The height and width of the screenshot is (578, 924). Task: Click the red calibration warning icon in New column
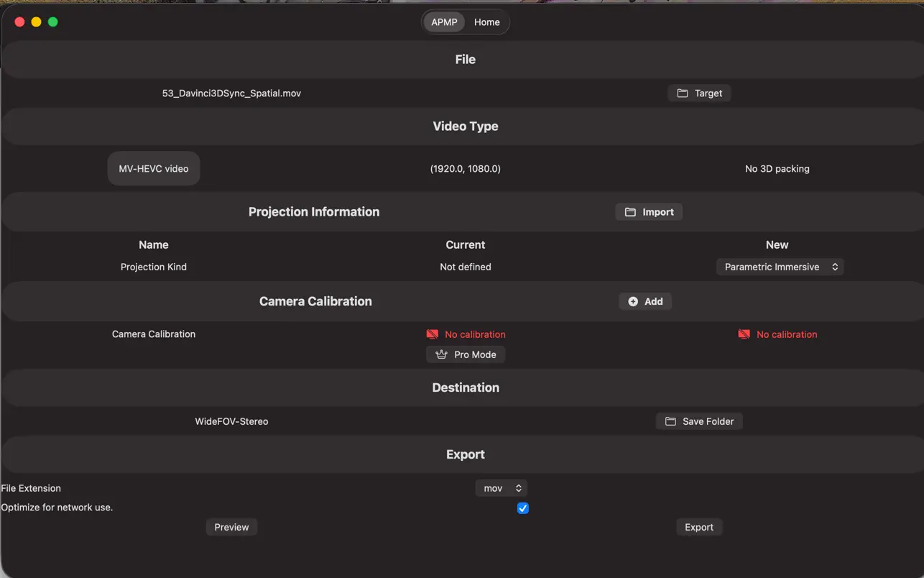click(x=744, y=334)
